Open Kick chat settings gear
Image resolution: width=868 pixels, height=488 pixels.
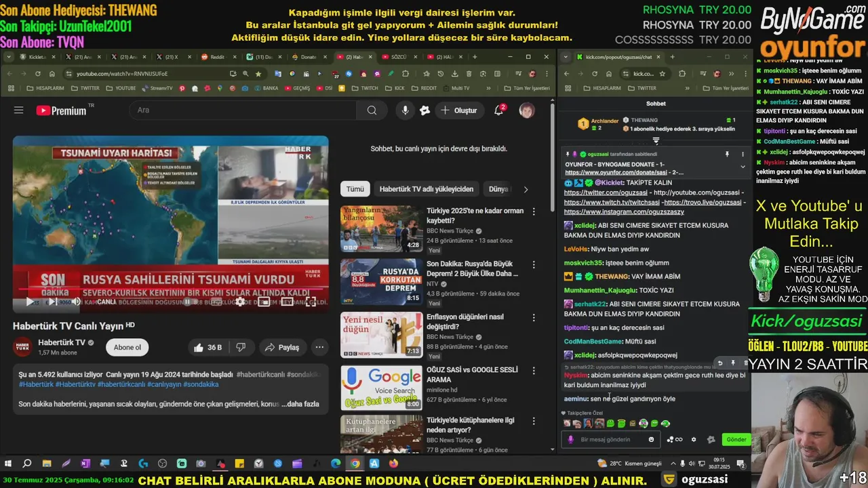coord(693,439)
